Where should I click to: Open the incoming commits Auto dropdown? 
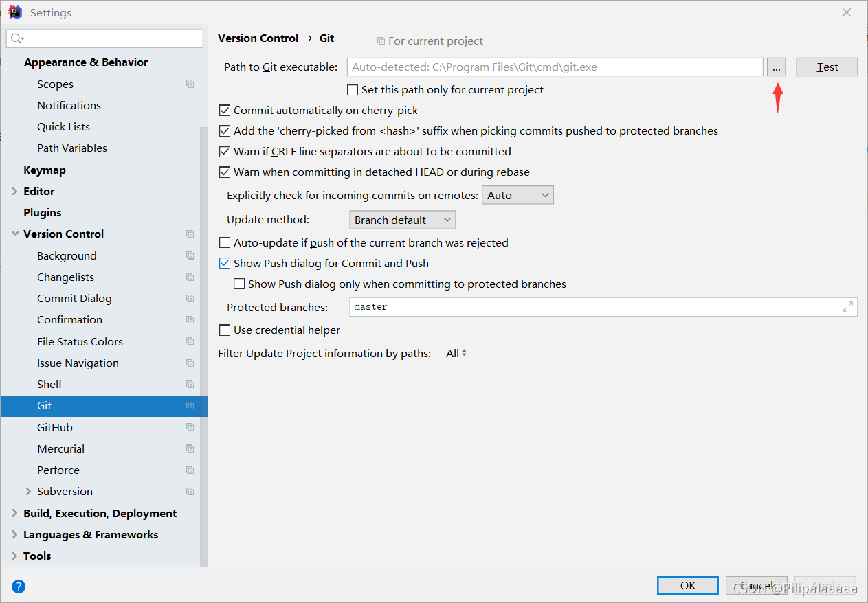coord(518,195)
